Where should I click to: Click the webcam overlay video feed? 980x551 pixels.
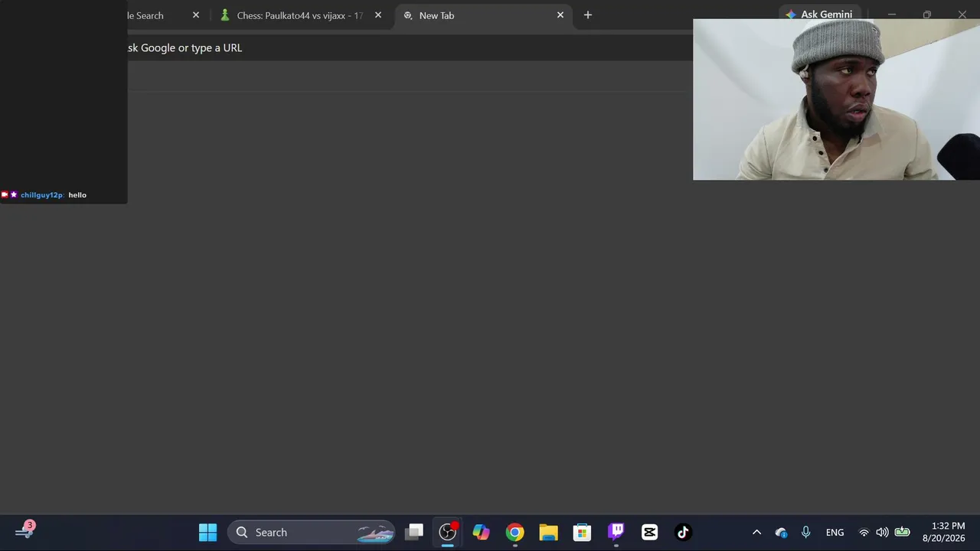(x=836, y=99)
